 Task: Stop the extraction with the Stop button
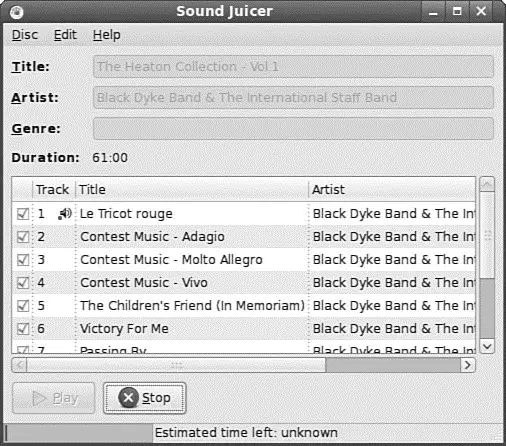(144, 398)
